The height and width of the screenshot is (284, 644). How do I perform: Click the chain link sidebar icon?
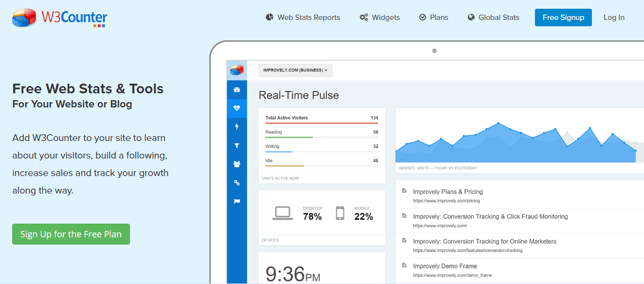[x=237, y=183]
